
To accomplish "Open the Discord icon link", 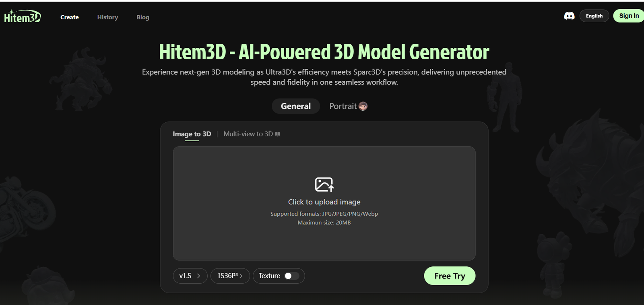I will (x=569, y=16).
